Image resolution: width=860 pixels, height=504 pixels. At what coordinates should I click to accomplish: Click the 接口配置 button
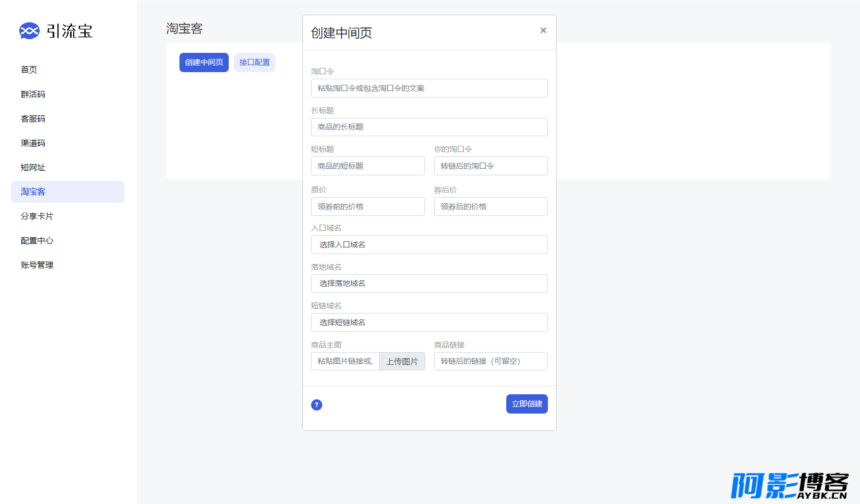click(x=255, y=62)
